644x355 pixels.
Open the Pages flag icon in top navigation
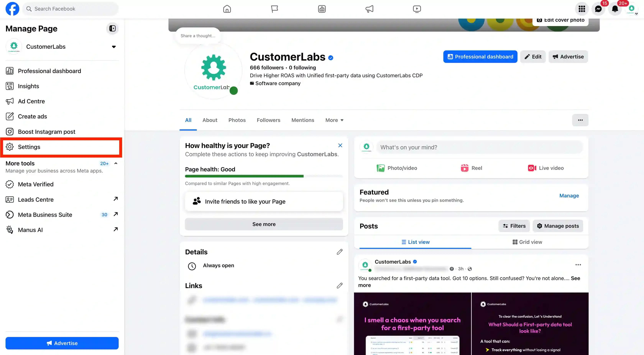274,9
